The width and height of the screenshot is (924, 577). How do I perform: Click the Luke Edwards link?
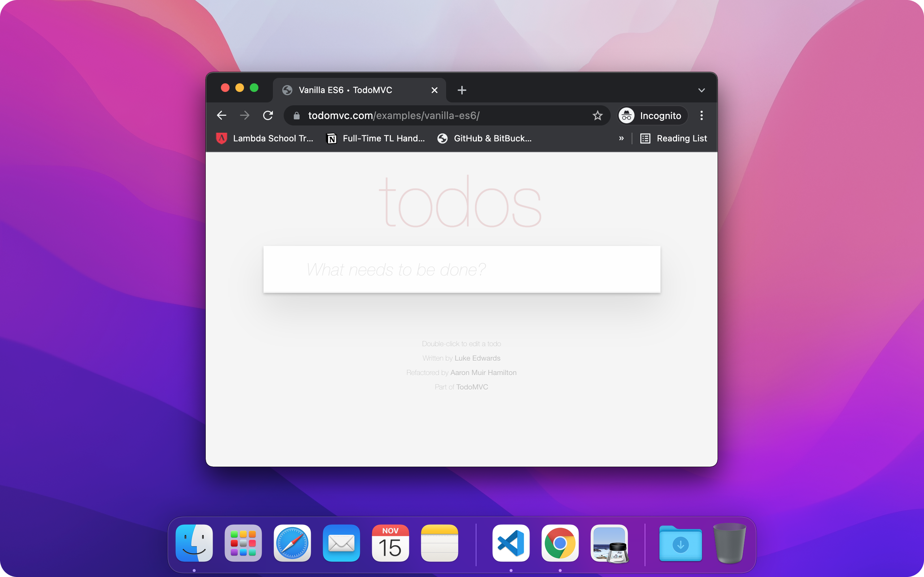point(477,358)
